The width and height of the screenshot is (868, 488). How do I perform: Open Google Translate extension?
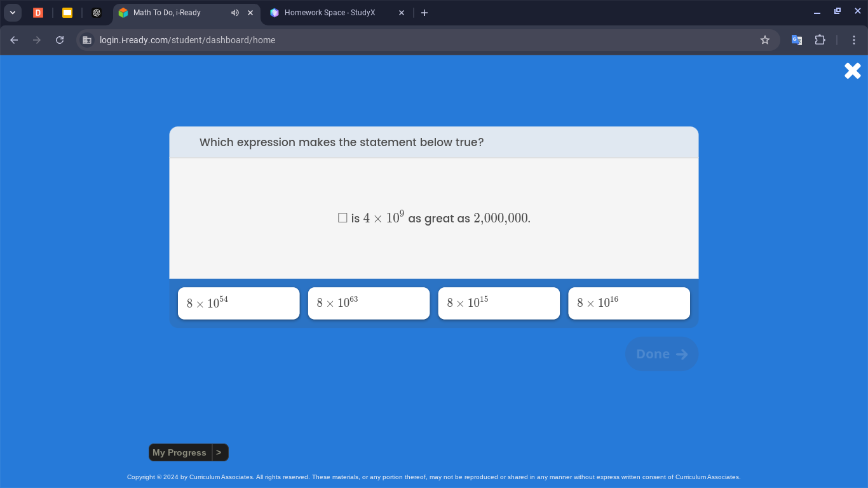pos(797,40)
